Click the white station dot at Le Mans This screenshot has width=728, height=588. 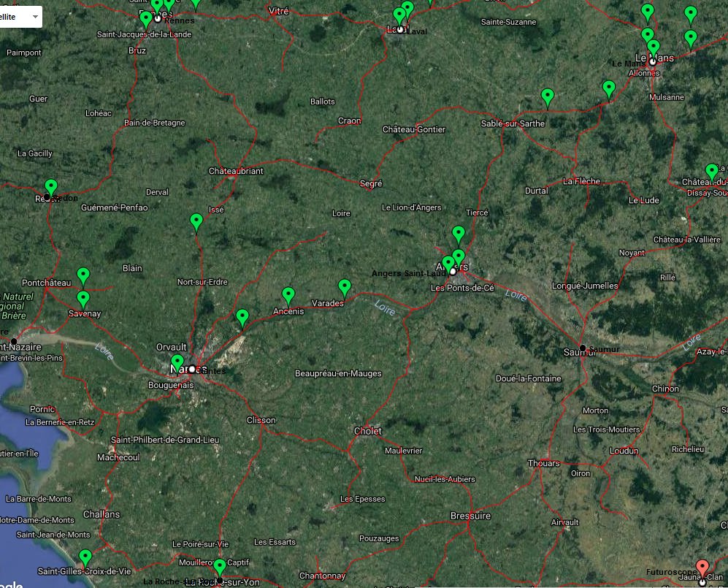tap(653, 61)
